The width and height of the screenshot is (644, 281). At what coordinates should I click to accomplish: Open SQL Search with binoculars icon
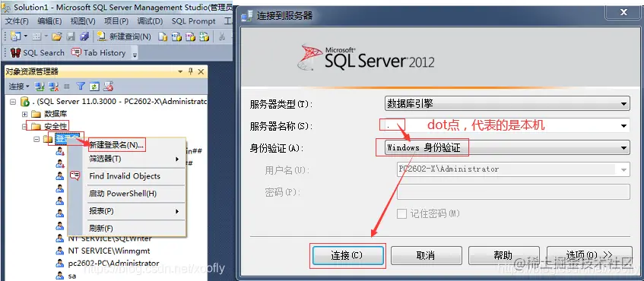click(37, 52)
